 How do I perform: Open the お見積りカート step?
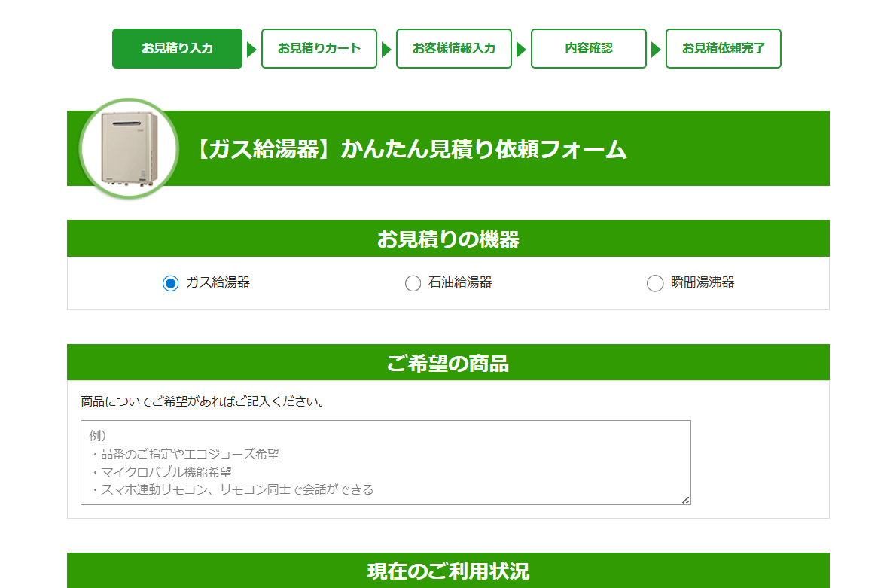pyautogui.click(x=319, y=49)
